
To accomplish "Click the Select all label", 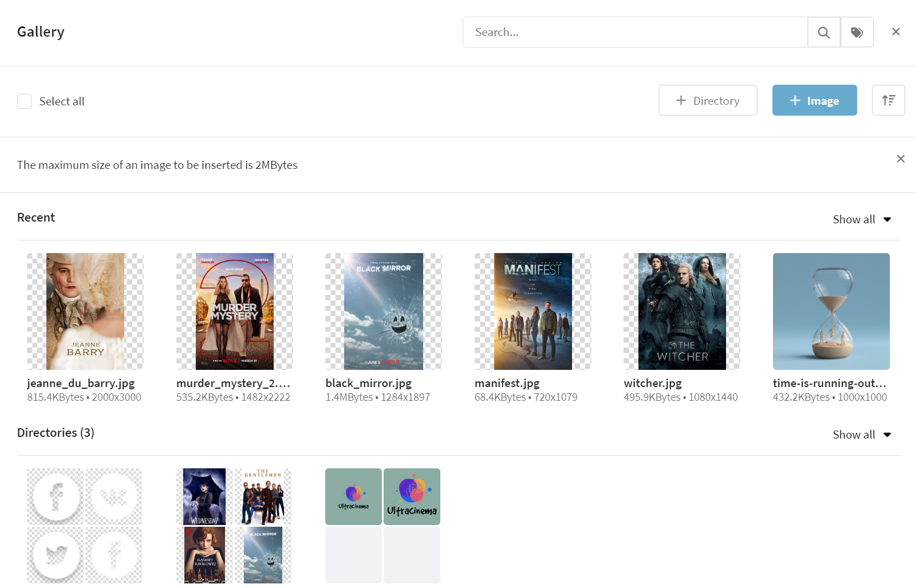I will 62,101.
